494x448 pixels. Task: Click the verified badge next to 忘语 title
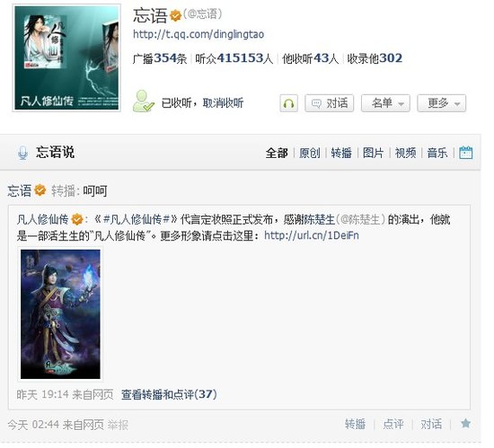175,16
